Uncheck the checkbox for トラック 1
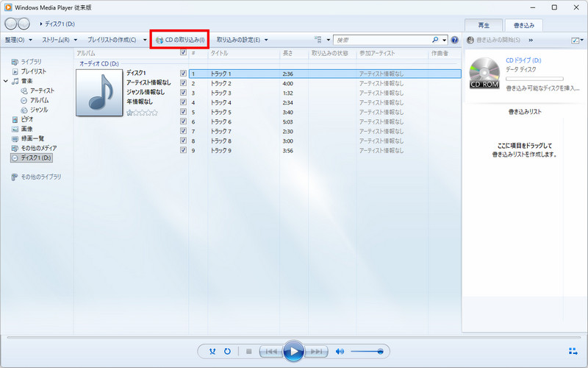The height and width of the screenshot is (368, 588). (x=183, y=74)
